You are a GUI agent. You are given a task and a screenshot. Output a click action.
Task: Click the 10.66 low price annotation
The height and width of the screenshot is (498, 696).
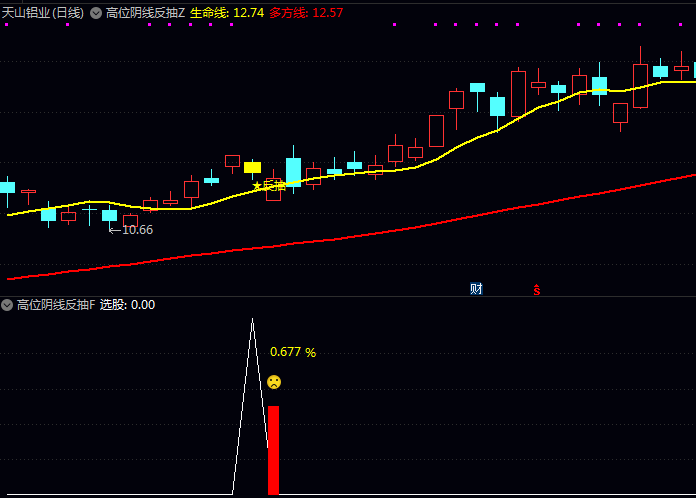(x=131, y=229)
